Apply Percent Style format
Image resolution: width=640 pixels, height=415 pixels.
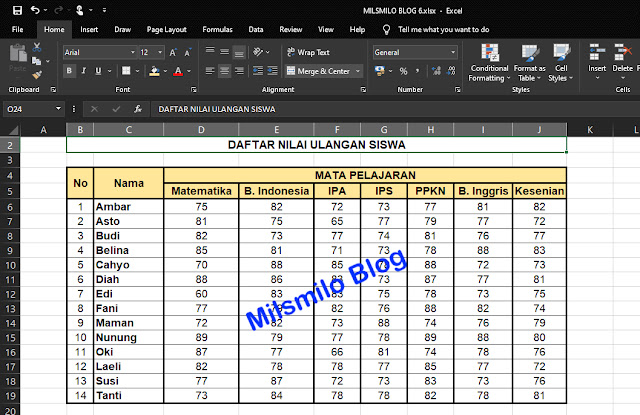tap(403, 71)
